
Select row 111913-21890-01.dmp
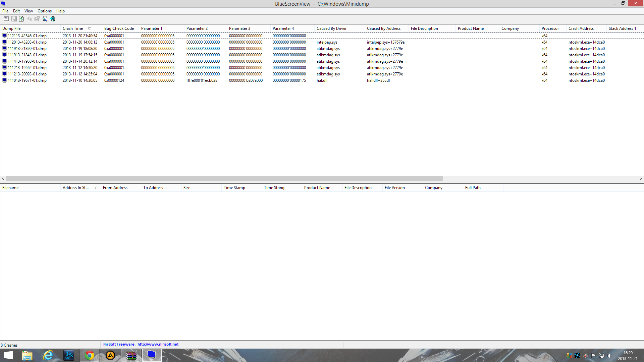coord(322,49)
